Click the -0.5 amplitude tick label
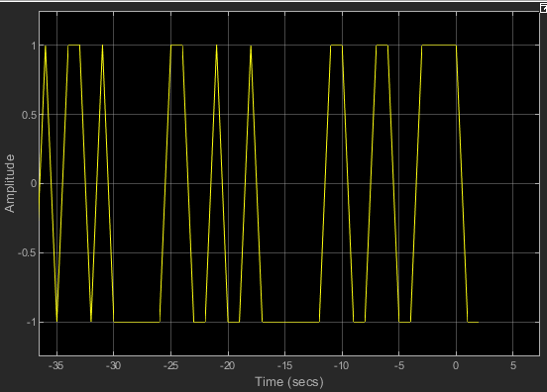This screenshot has width=547, height=392. point(27,253)
